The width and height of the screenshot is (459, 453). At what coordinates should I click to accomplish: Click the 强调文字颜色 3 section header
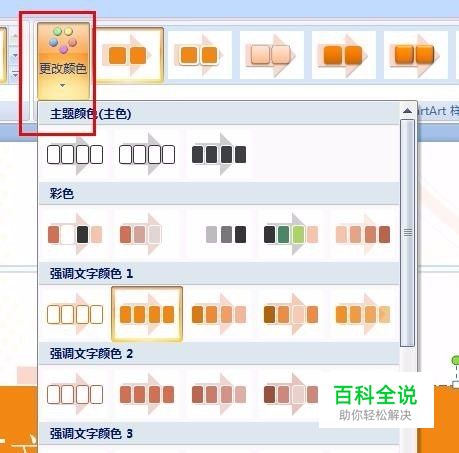click(x=219, y=433)
